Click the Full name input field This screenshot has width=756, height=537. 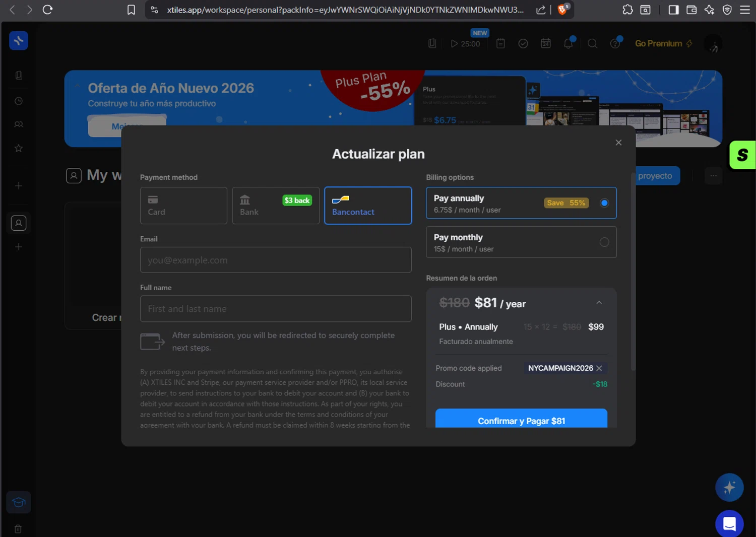(276, 309)
